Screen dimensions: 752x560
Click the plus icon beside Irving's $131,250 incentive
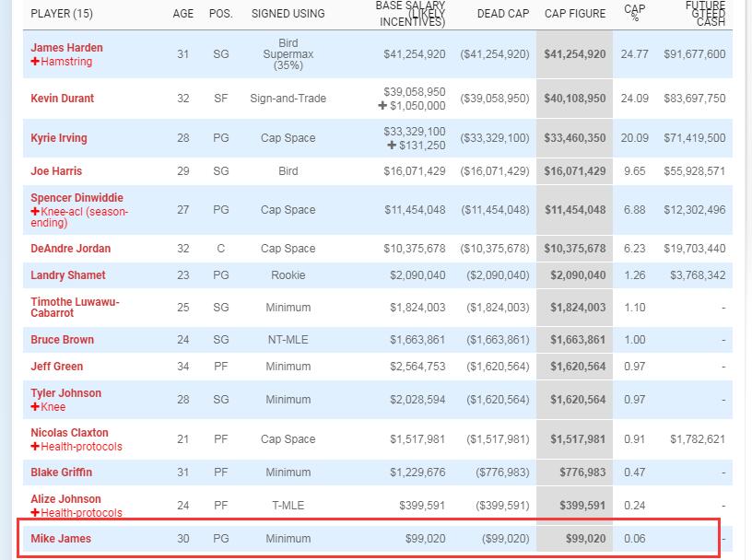[392, 146]
